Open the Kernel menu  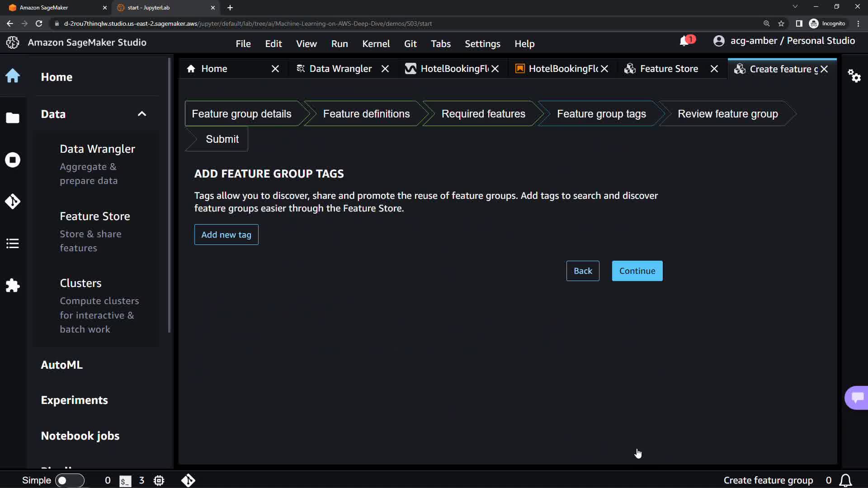pyautogui.click(x=376, y=44)
